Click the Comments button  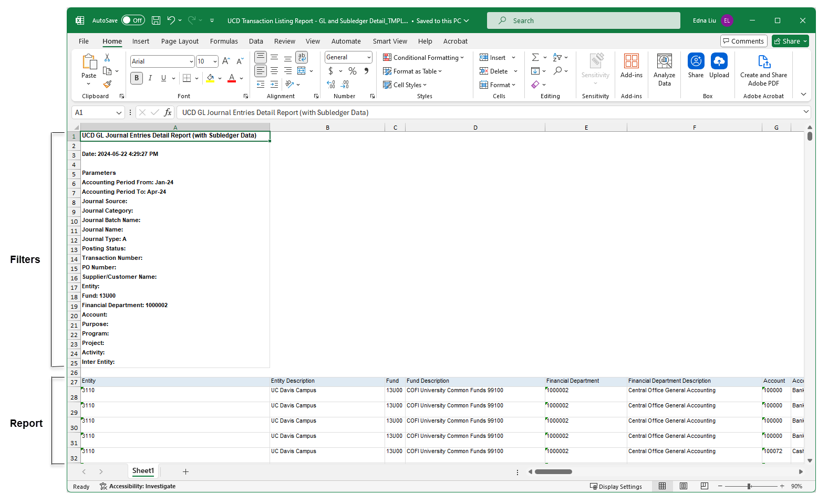[x=743, y=41]
